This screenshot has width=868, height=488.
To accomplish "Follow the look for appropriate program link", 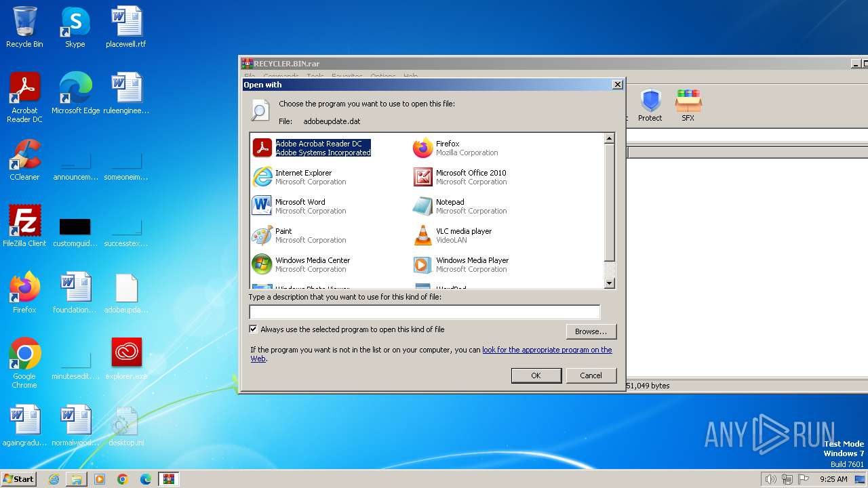I will [547, 350].
